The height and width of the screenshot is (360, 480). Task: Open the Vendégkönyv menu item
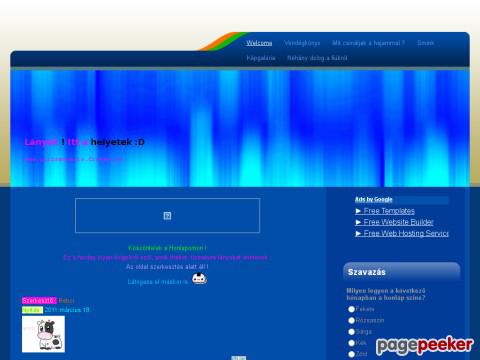coord(302,43)
